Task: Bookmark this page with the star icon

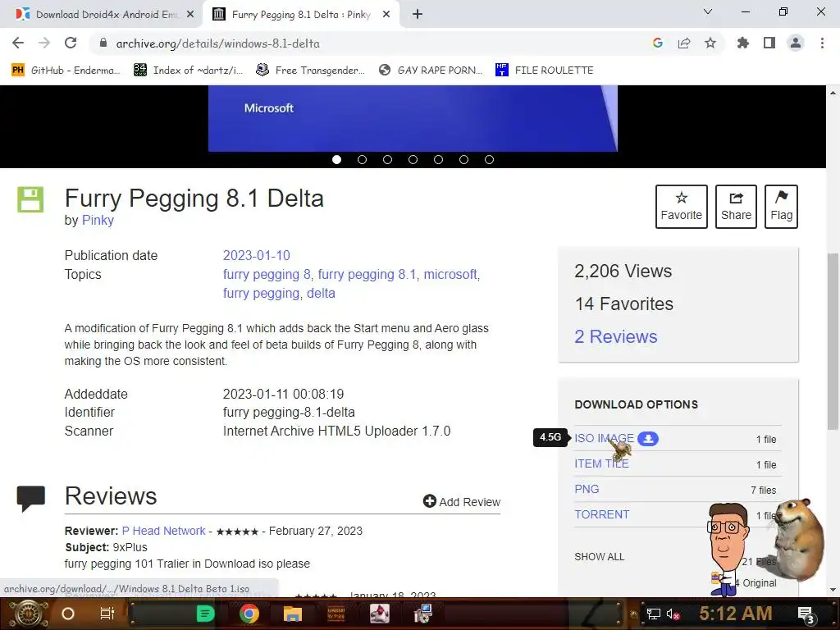Action: pyautogui.click(x=710, y=43)
